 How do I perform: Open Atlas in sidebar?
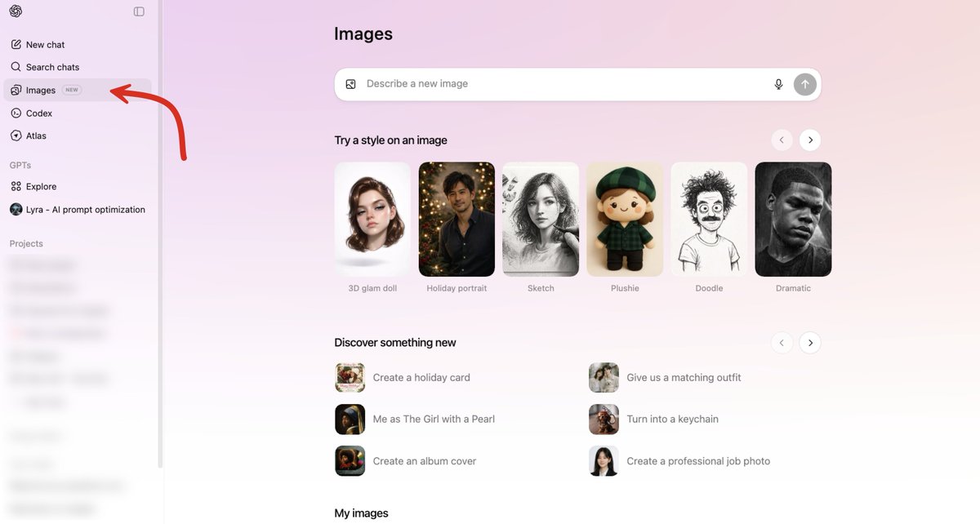(x=78, y=135)
